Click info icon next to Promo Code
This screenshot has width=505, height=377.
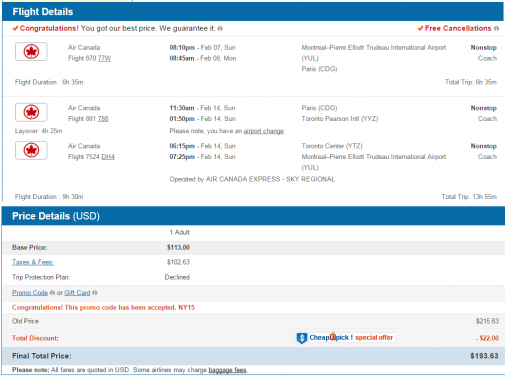coord(52,293)
